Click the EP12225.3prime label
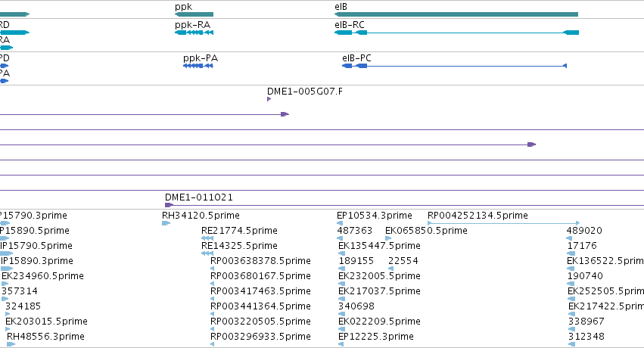 (376, 337)
